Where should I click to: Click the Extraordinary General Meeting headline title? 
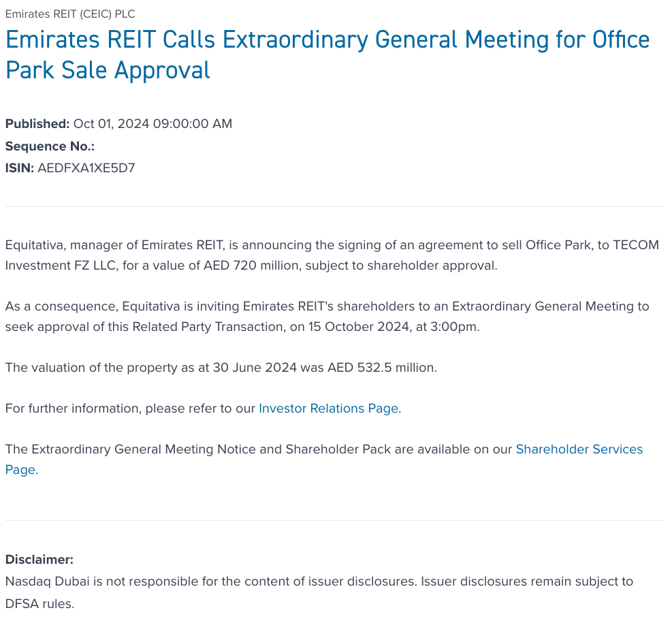(327, 54)
